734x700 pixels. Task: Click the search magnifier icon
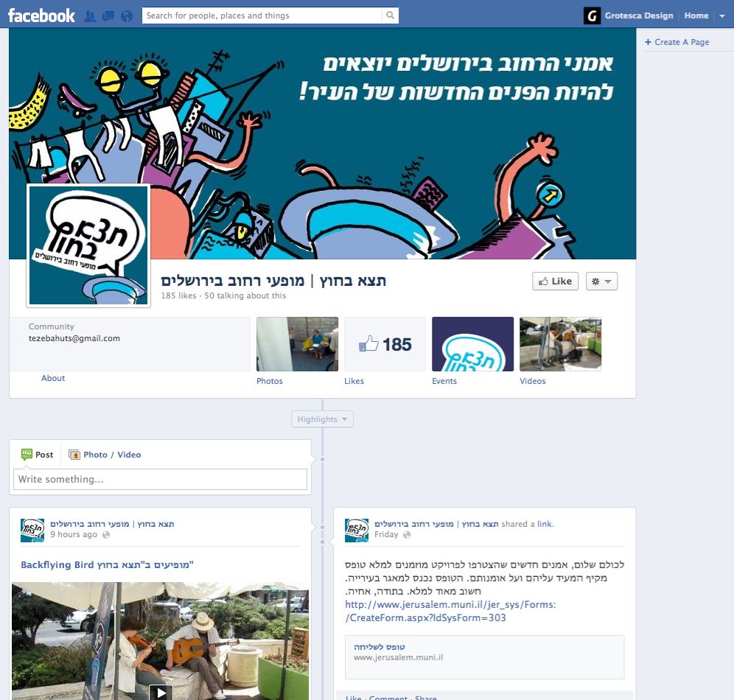point(390,15)
